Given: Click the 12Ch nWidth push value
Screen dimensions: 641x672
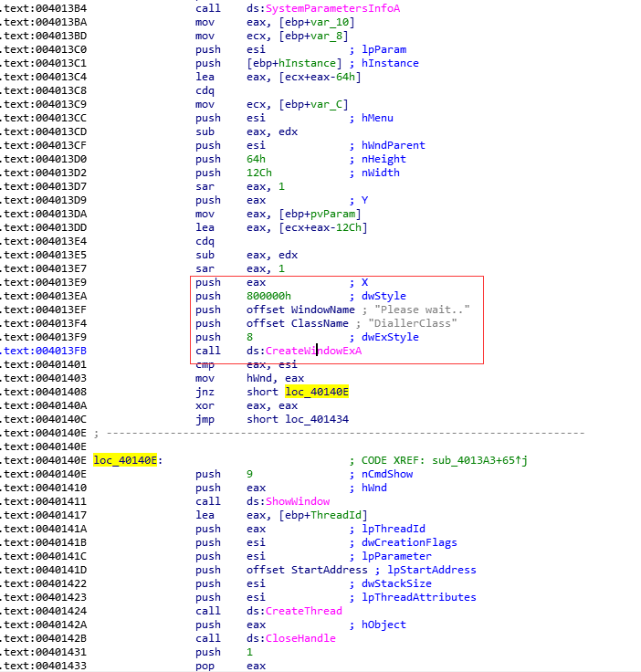Looking at the screenshot, I should 258,173.
